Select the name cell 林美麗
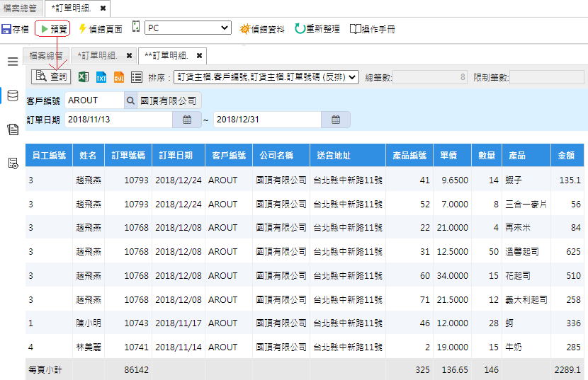 [89, 347]
